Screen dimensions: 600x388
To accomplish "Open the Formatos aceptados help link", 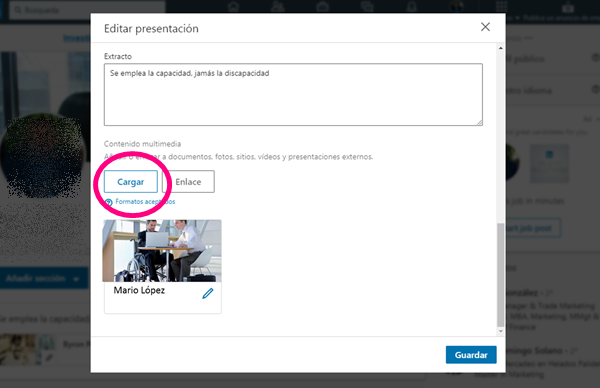I will point(145,202).
